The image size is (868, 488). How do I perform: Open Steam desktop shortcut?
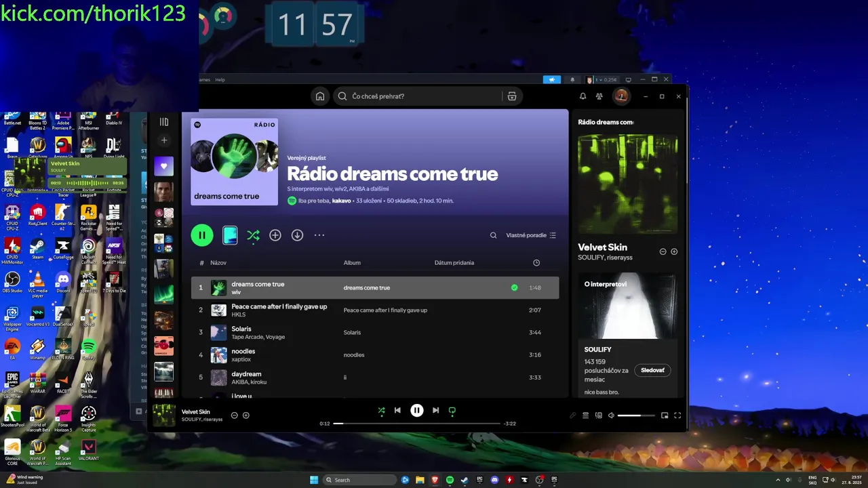tap(37, 248)
